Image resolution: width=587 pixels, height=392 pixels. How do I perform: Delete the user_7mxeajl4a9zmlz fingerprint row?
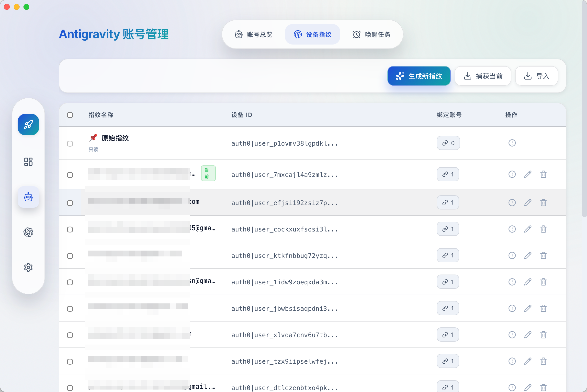tap(543, 174)
